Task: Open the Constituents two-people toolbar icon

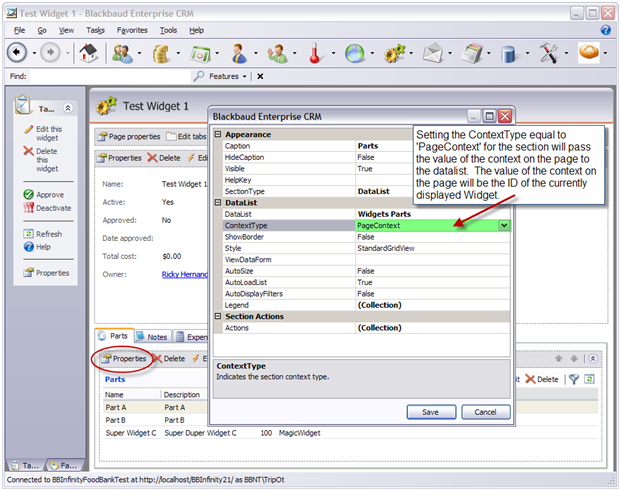Action: 122,53
